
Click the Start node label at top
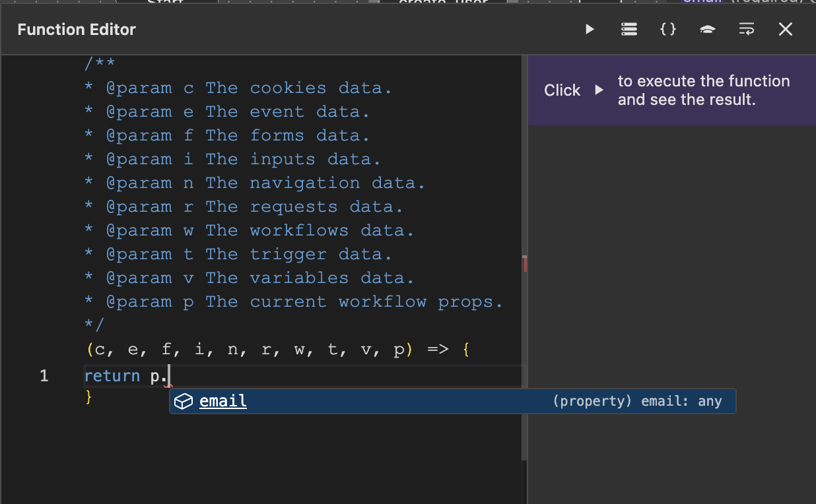pos(165,2)
